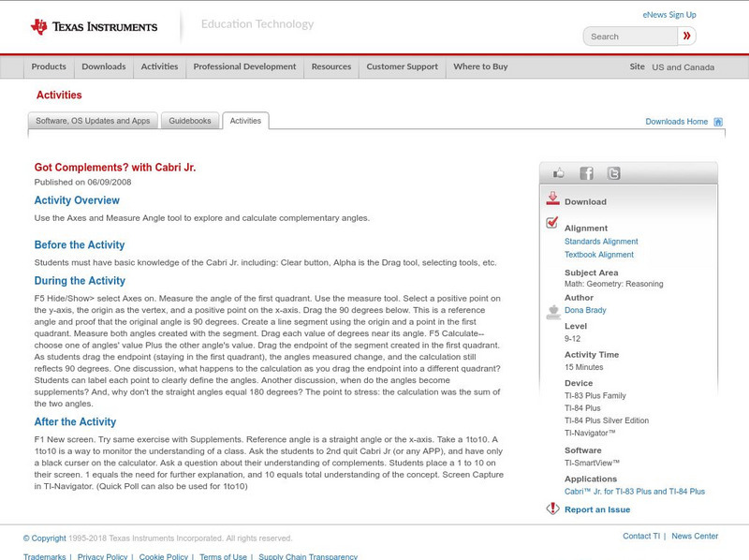
Task: Click the red Alignment checkmark icon
Action: pos(551,224)
